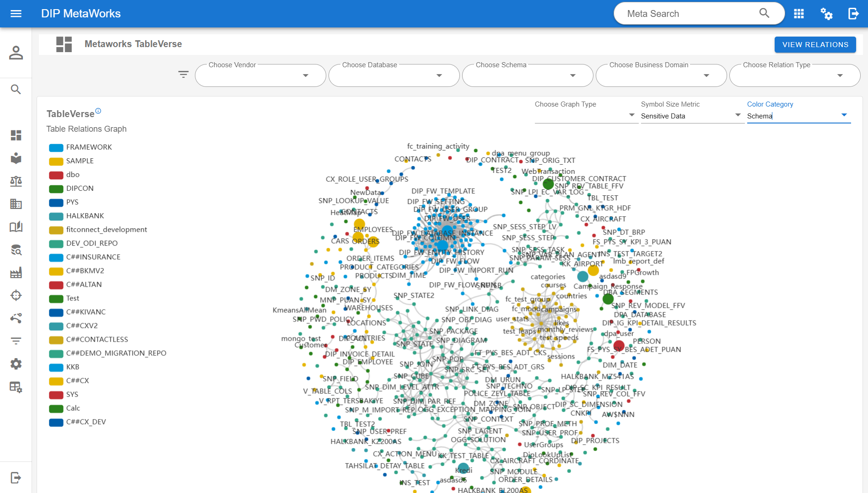Open the factory sidebar icon
This screenshot has width=868, height=493.
coord(16,273)
